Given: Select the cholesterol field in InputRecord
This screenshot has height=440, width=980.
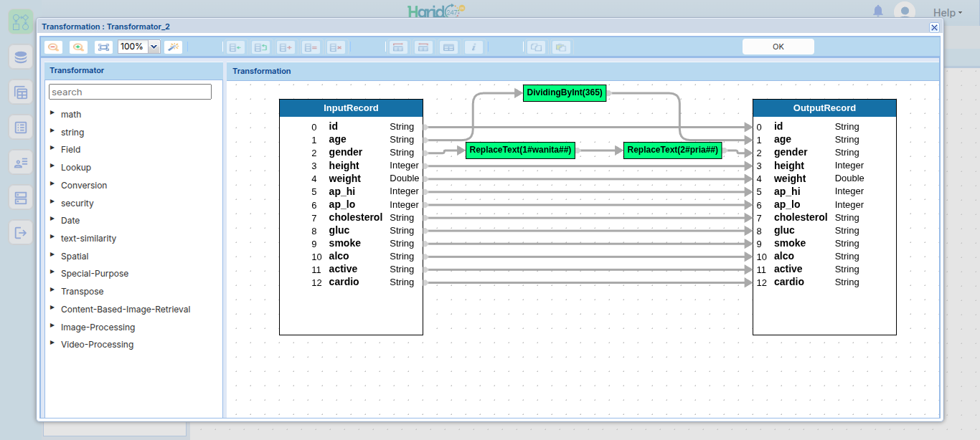Looking at the screenshot, I should (356, 217).
